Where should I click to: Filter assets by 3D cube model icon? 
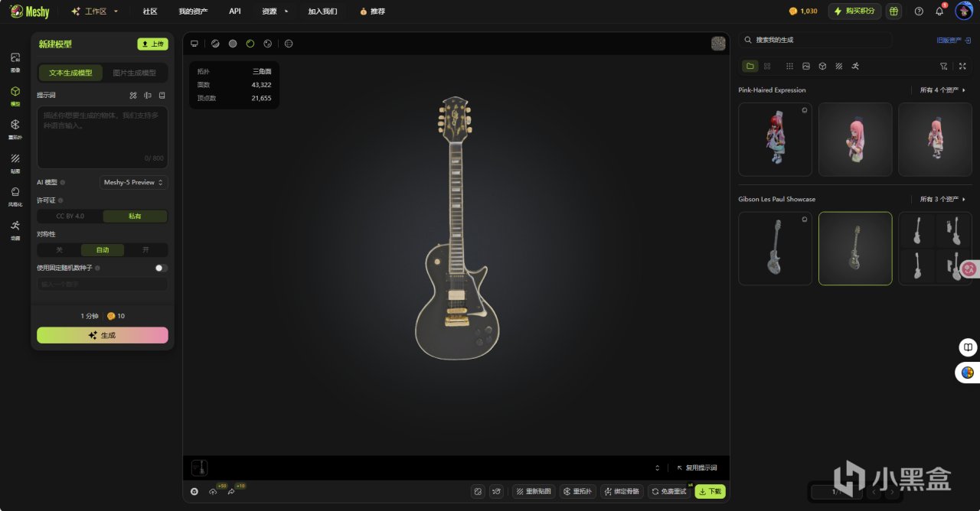[822, 67]
